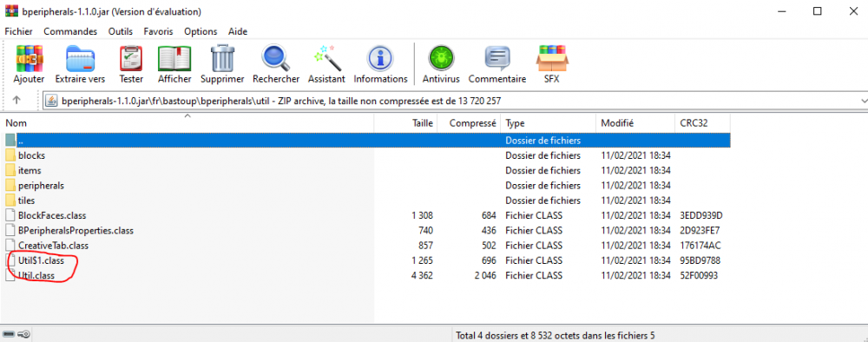
Task: Open the Commandes menu
Action: (70, 31)
